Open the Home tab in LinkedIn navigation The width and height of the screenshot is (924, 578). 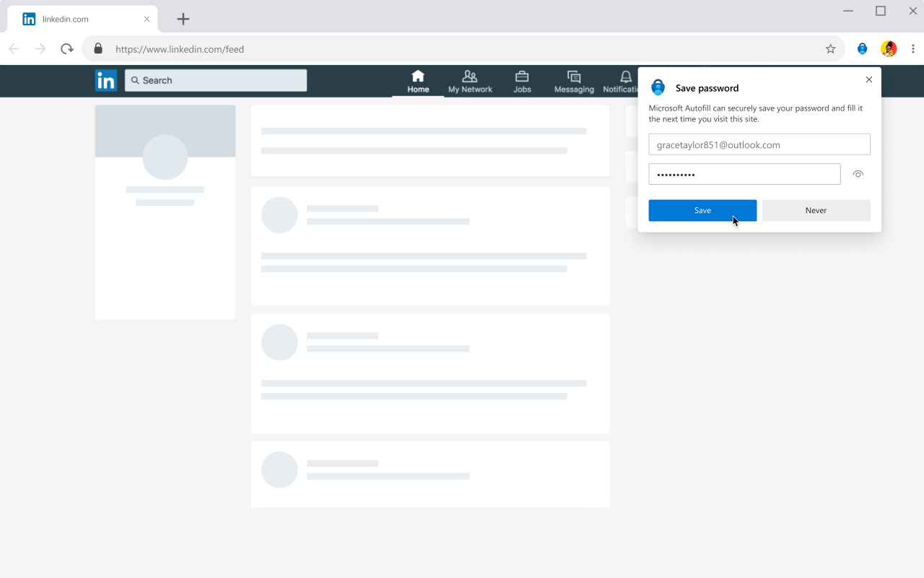(418, 81)
